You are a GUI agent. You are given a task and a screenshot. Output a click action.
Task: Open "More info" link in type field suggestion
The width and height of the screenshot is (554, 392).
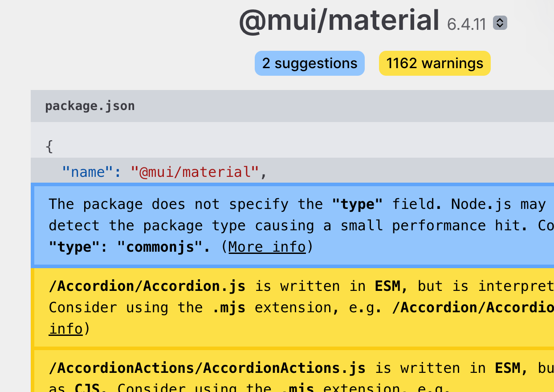pos(267,247)
